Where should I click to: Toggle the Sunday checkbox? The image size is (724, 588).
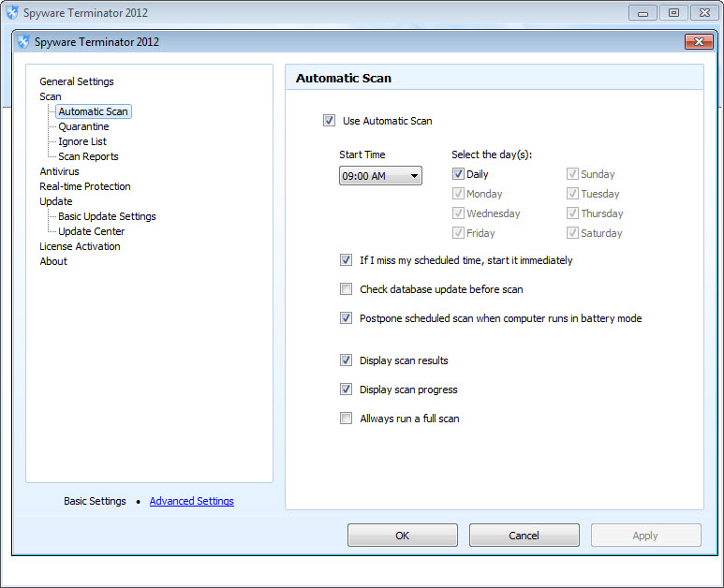coord(572,174)
